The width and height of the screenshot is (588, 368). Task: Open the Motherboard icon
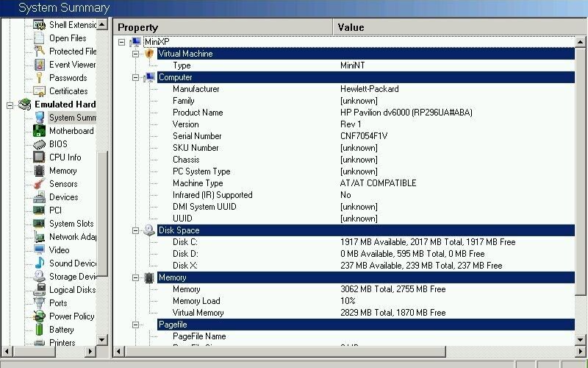[x=39, y=131]
